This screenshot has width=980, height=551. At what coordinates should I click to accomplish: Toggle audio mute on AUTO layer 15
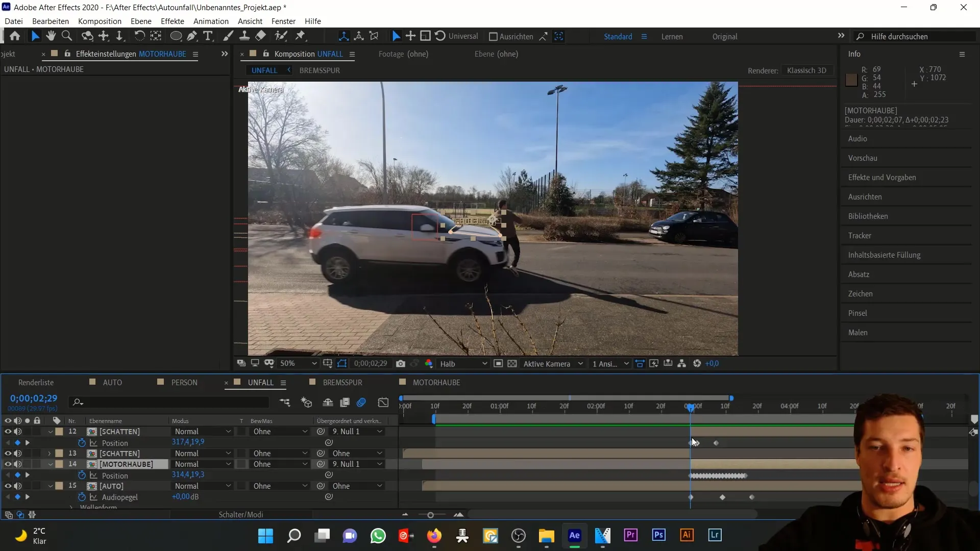18,486
